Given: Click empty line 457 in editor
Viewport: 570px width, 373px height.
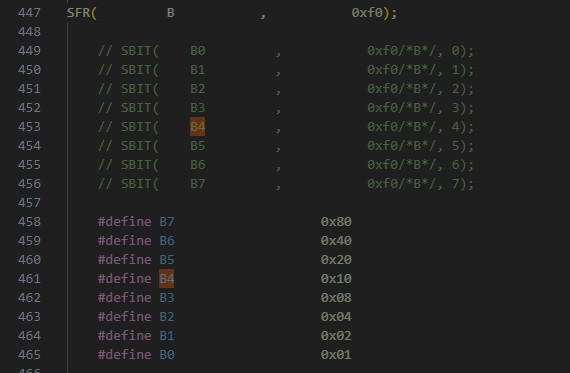Looking at the screenshot, I should click(316, 203).
